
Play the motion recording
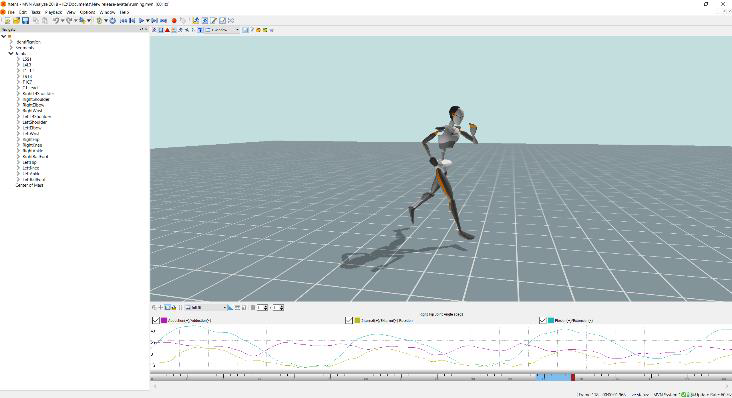click(141, 21)
